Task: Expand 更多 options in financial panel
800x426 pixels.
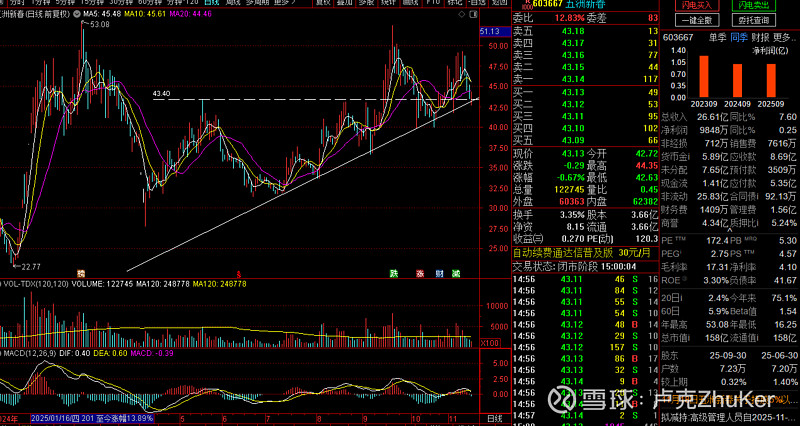Action: (784, 37)
